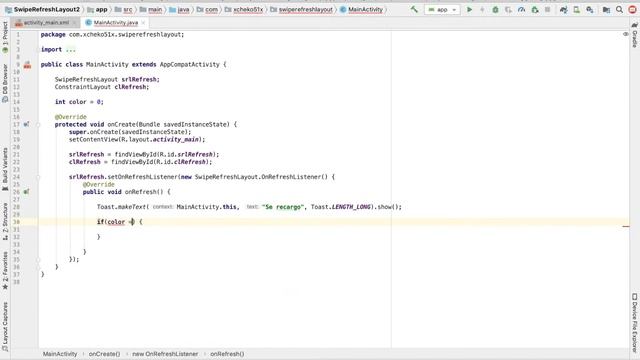
Task: Close the MainActivity.java tab
Action: pos(143,23)
